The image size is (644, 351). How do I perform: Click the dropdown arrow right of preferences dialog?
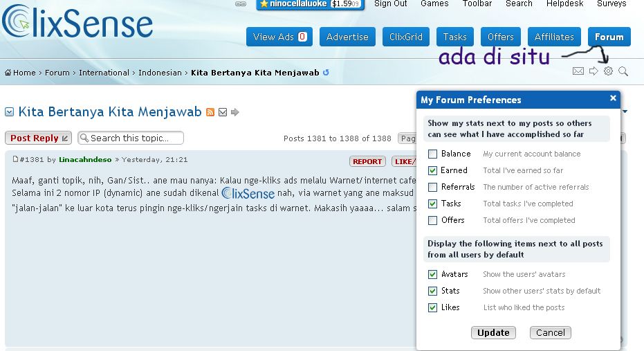click(625, 111)
